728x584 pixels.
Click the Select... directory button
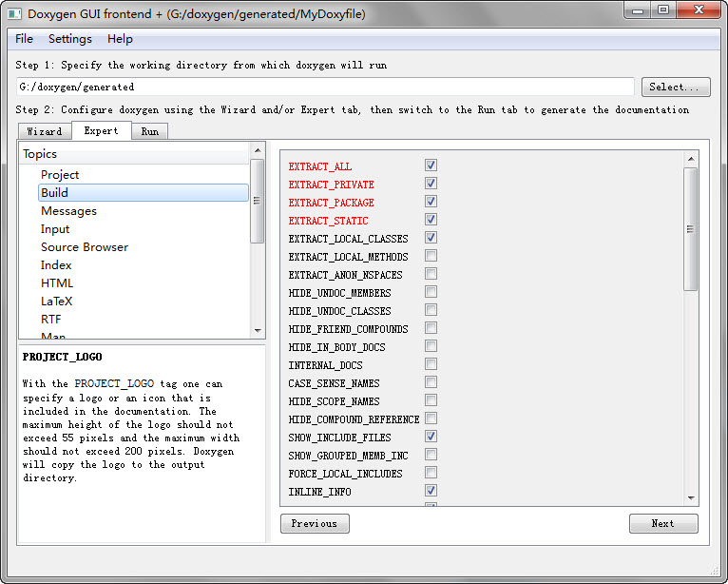pos(676,87)
